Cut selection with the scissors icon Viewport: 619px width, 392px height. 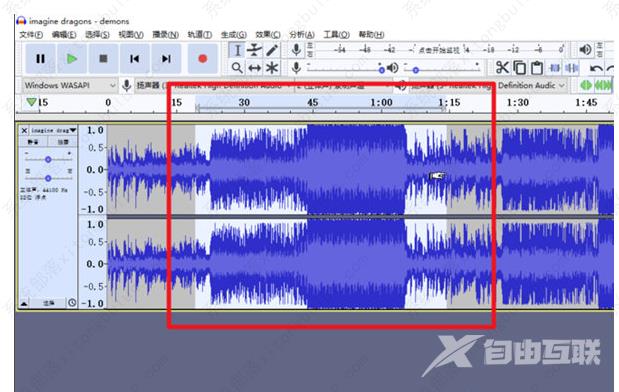pyautogui.click(x=502, y=68)
